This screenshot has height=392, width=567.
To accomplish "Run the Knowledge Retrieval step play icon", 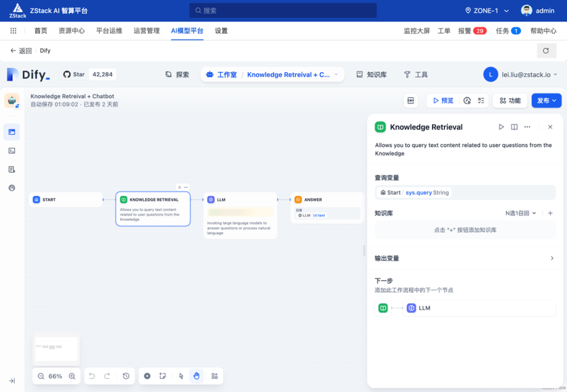I will click(501, 127).
